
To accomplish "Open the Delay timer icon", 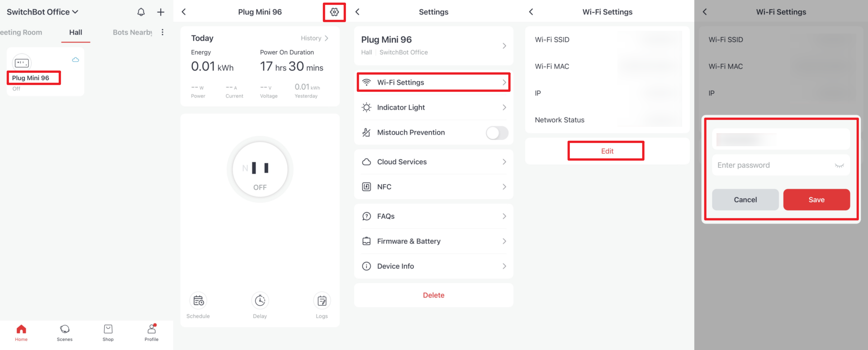I will [260, 301].
